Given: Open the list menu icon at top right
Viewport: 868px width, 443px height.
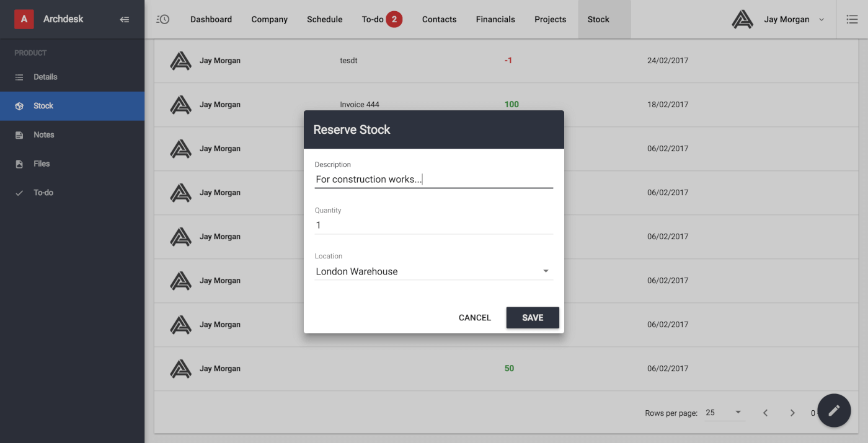Looking at the screenshot, I should [852, 19].
